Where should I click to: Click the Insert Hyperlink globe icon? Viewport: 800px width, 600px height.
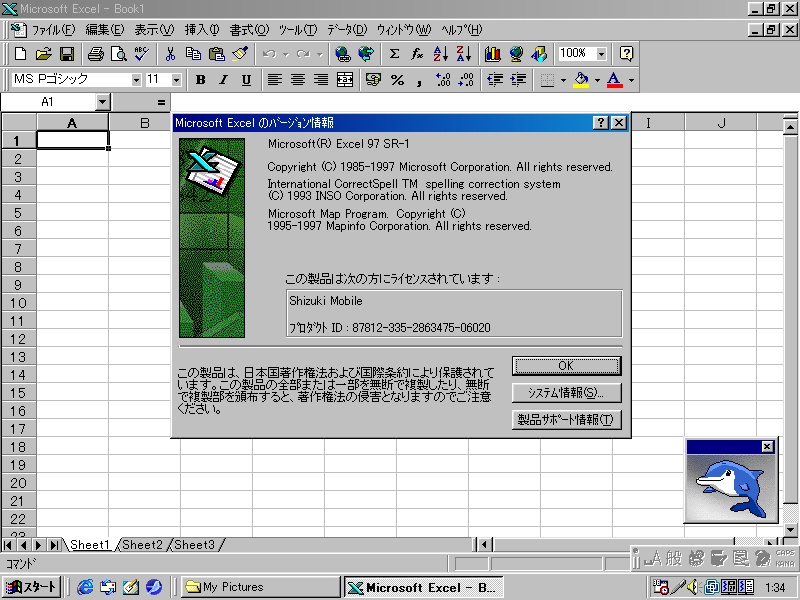(x=342, y=54)
